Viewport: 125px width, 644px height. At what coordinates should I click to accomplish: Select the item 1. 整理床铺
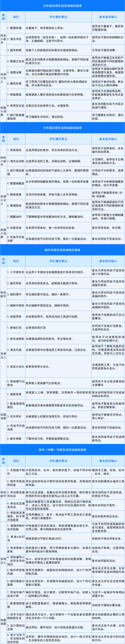tap(14, 28)
